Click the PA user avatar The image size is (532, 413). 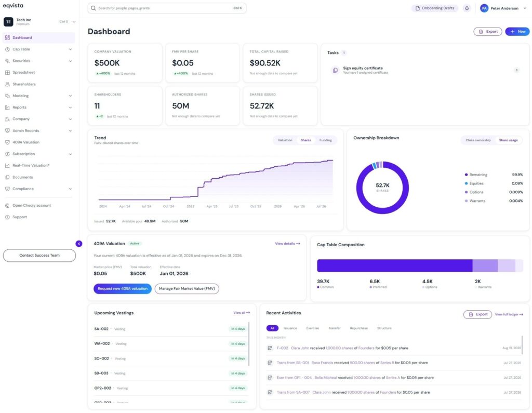click(x=484, y=8)
